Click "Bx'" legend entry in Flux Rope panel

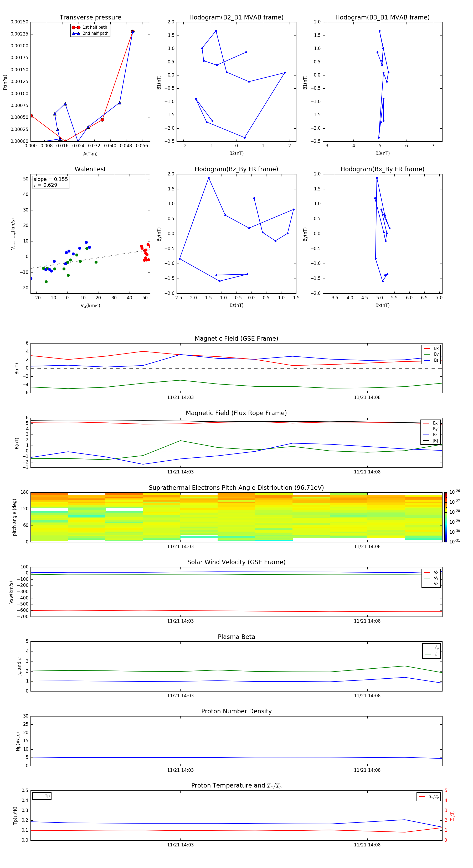431,423
